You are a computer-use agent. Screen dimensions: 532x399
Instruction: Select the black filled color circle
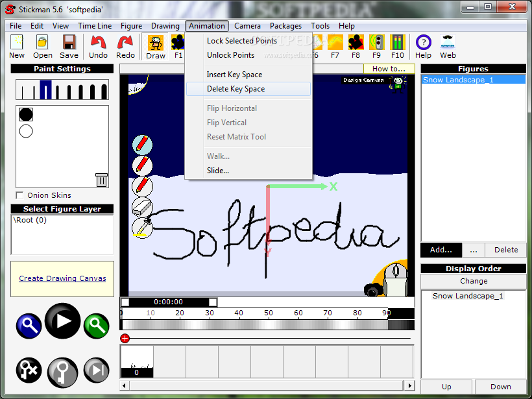click(x=26, y=114)
